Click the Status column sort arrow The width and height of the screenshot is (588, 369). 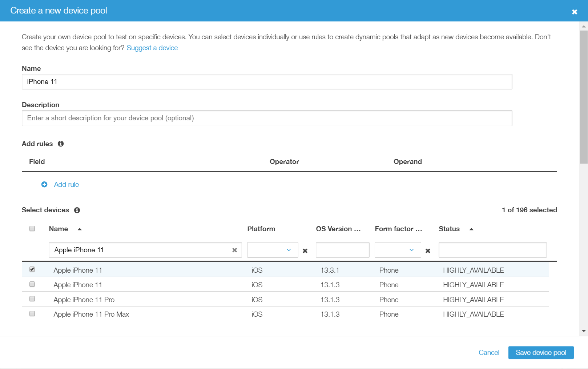471,229
